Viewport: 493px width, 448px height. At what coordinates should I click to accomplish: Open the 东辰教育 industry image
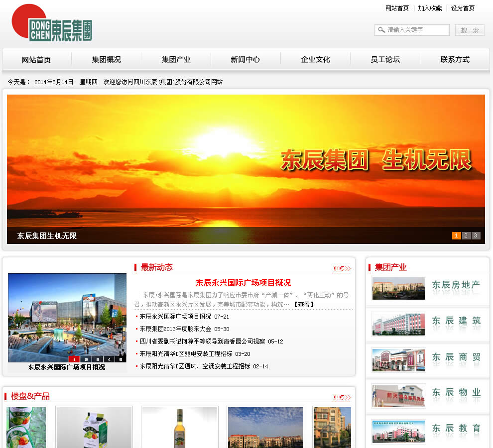click(x=398, y=431)
